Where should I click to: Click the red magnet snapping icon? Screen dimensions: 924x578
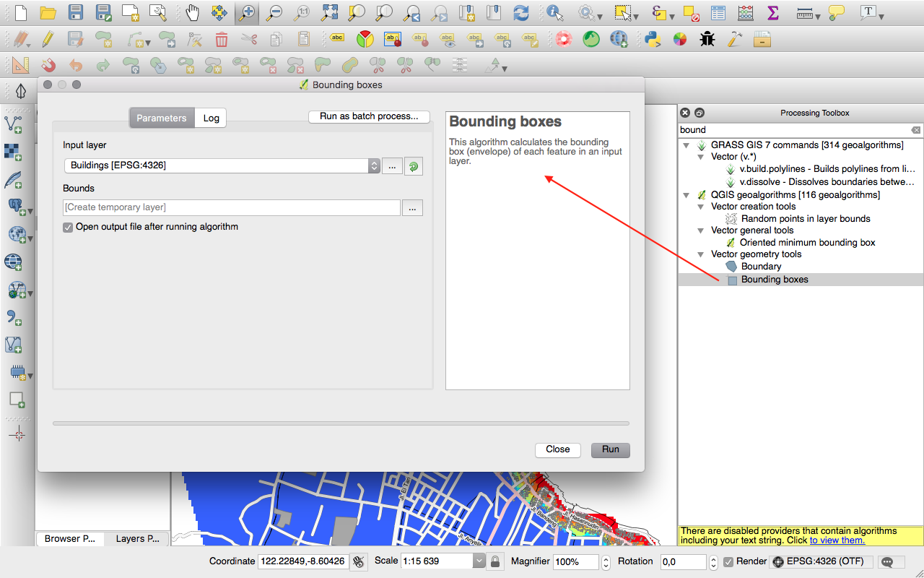[x=48, y=66]
